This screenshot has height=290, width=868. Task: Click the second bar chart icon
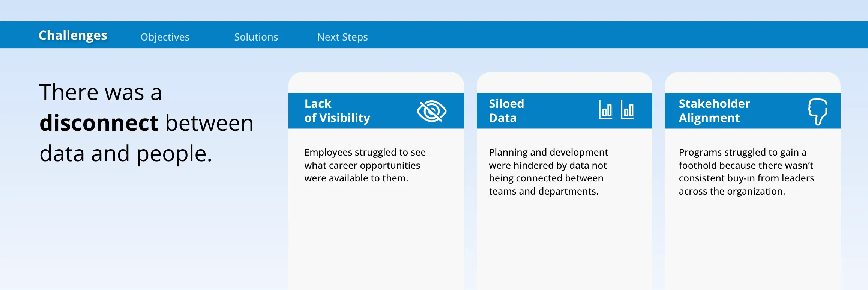pos(627,110)
